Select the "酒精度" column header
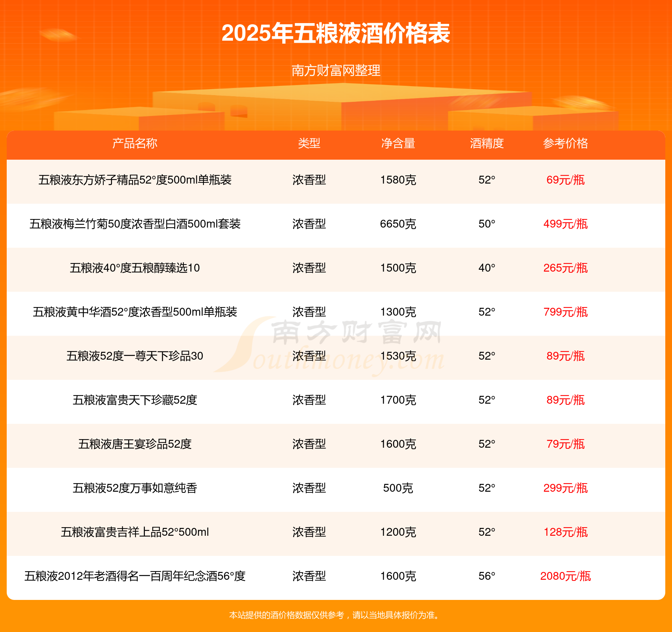672x632 pixels. pos(487,143)
